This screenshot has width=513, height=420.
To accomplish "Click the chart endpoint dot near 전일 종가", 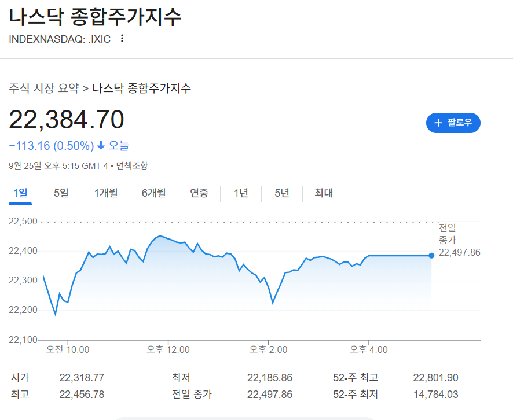I will click(431, 255).
